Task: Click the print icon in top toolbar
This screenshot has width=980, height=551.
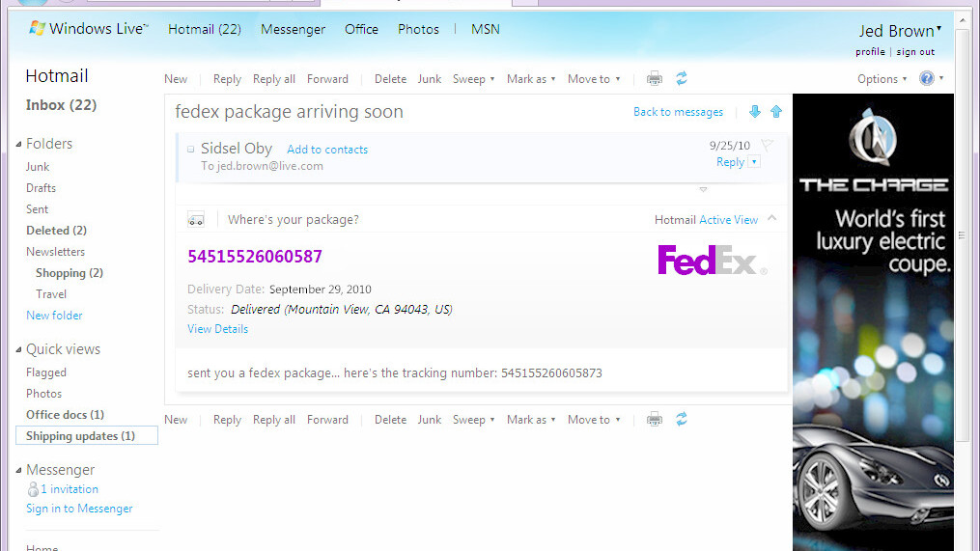Action: tap(655, 79)
